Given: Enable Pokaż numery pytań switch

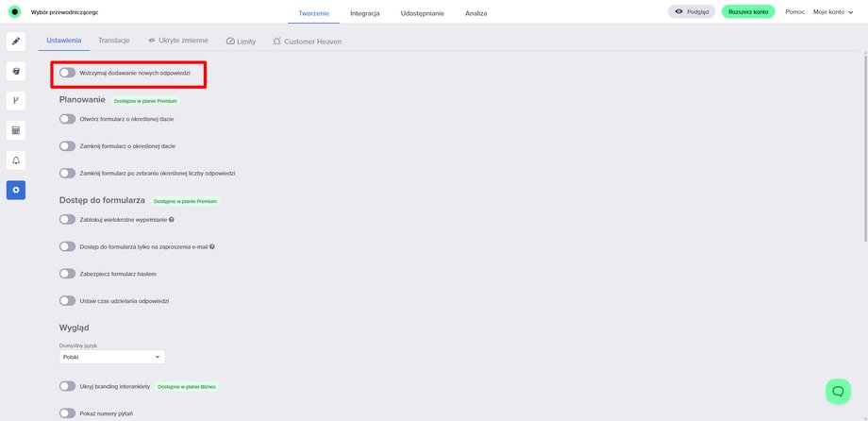Looking at the screenshot, I should tap(67, 413).
